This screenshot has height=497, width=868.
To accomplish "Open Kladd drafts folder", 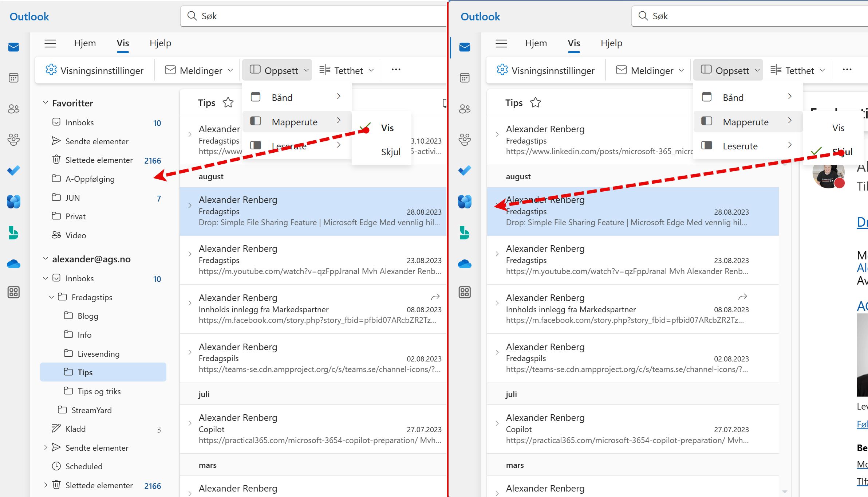I will [103, 428].
